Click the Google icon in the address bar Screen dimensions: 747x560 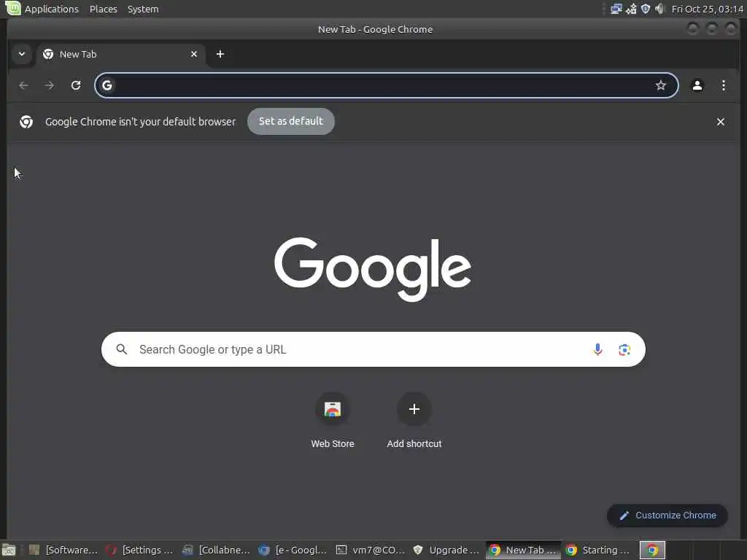point(107,86)
